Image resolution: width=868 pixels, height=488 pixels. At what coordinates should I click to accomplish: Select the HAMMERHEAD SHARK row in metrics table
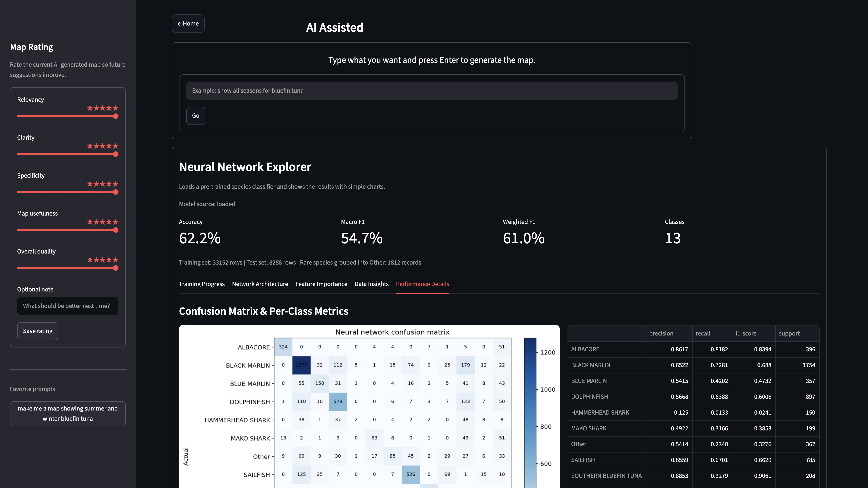693,413
